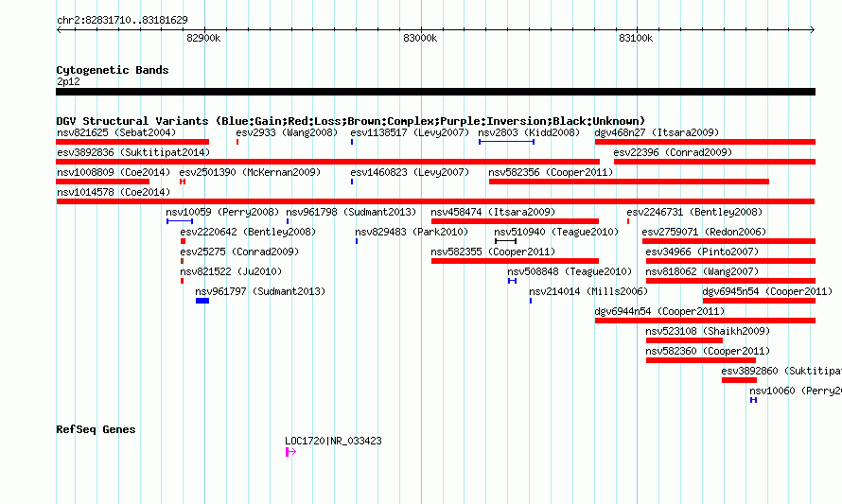Click the red nsv582356 loss bar

[629, 182]
